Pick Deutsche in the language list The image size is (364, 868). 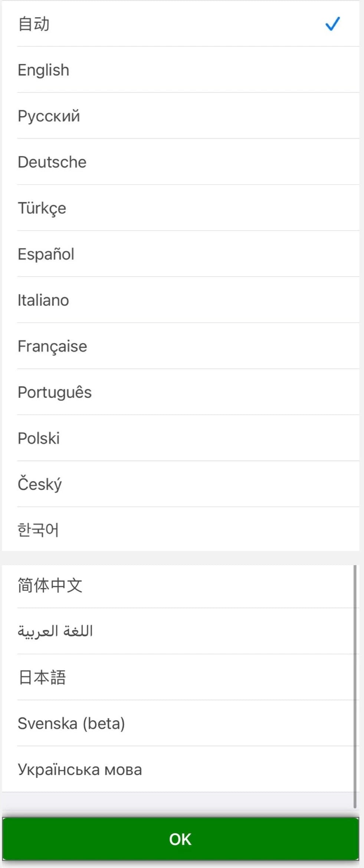[52, 162]
